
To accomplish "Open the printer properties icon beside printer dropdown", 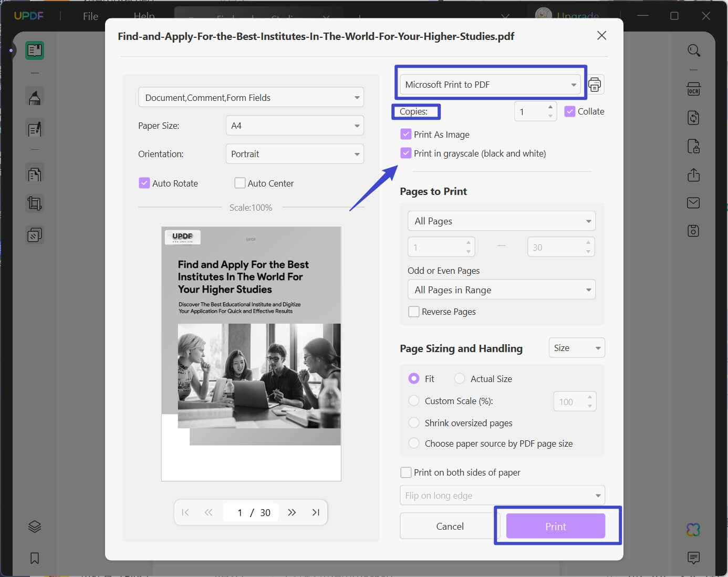I will point(595,84).
